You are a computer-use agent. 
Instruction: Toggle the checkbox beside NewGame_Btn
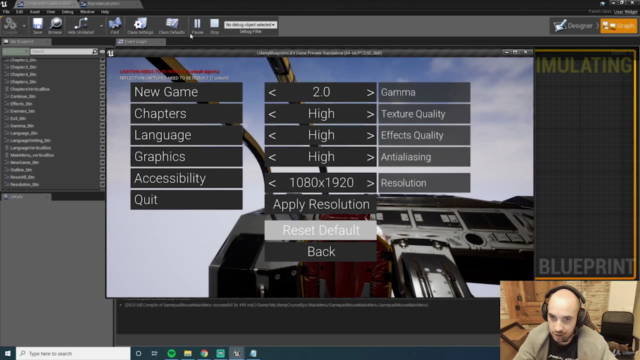[102, 162]
